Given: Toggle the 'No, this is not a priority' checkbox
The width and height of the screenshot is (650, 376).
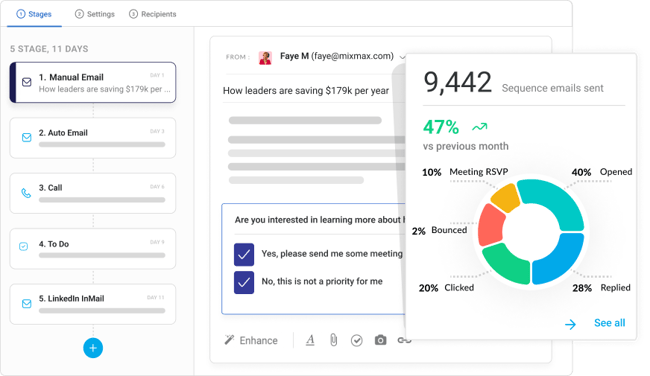Looking at the screenshot, I should [x=244, y=282].
